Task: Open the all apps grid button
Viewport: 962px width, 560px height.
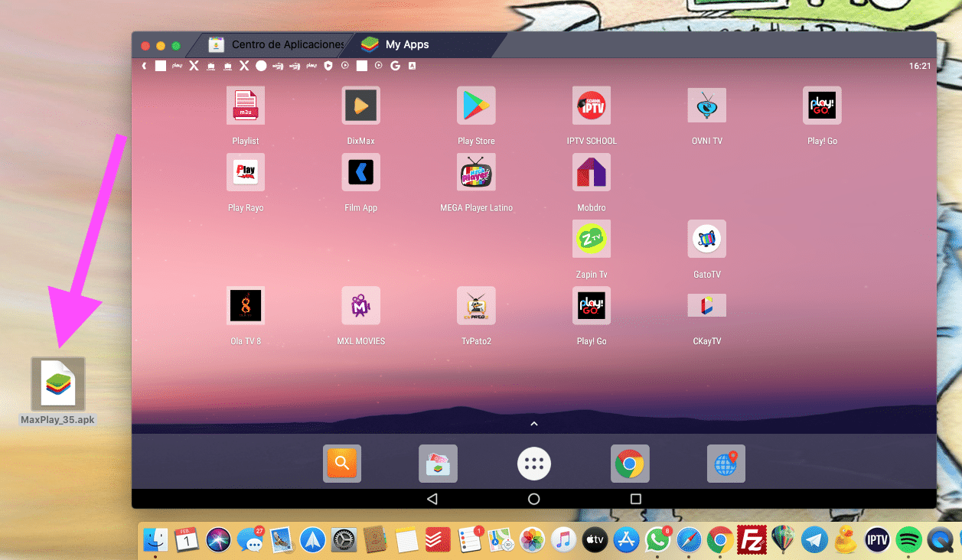Action: (533, 463)
